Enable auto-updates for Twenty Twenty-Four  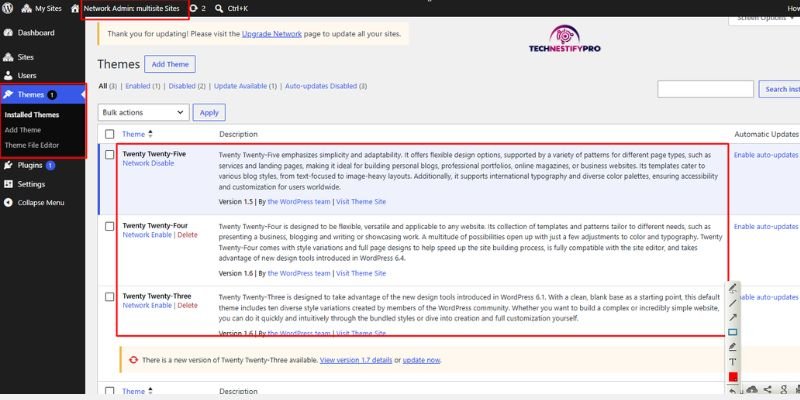coord(766,227)
